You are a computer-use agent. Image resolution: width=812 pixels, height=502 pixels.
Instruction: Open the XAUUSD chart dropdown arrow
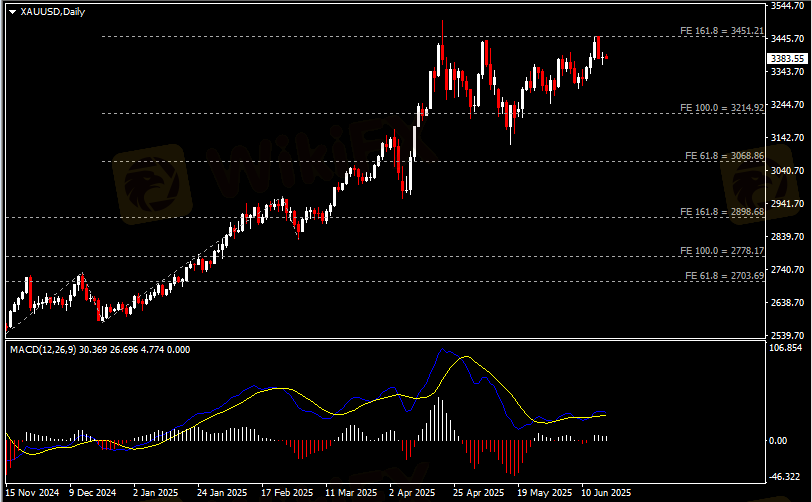(12, 11)
